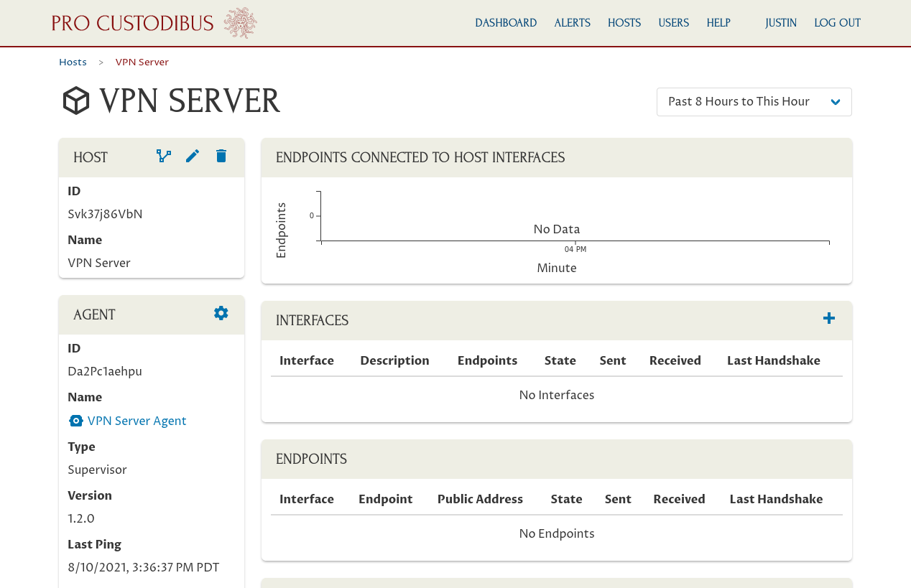Navigate to Users
The image size is (911, 588).
(x=674, y=23)
